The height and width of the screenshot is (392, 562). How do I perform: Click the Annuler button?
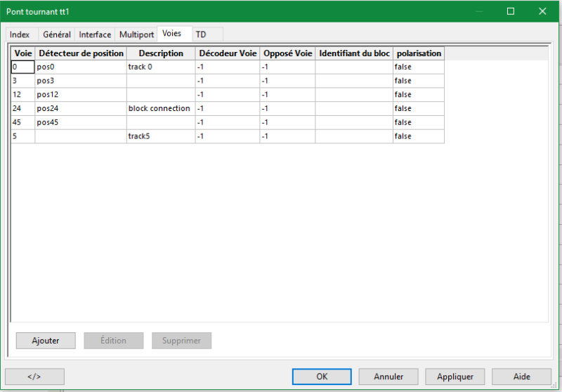(x=388, y=377)
